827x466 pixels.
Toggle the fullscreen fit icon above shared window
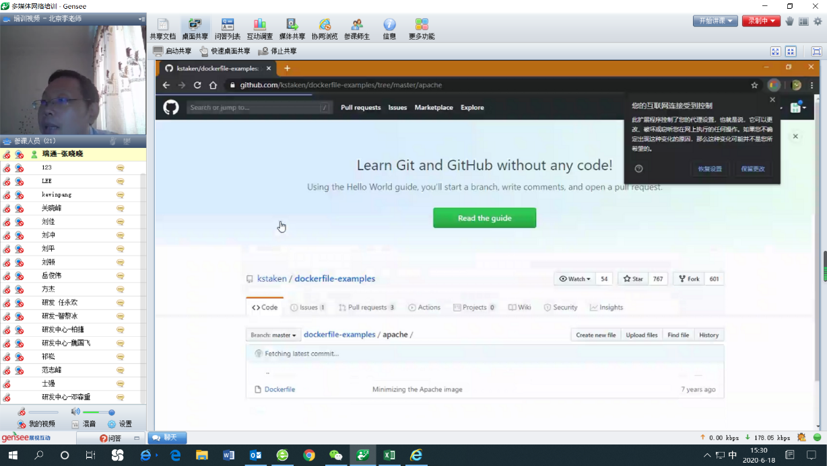(x=775, y=51)
